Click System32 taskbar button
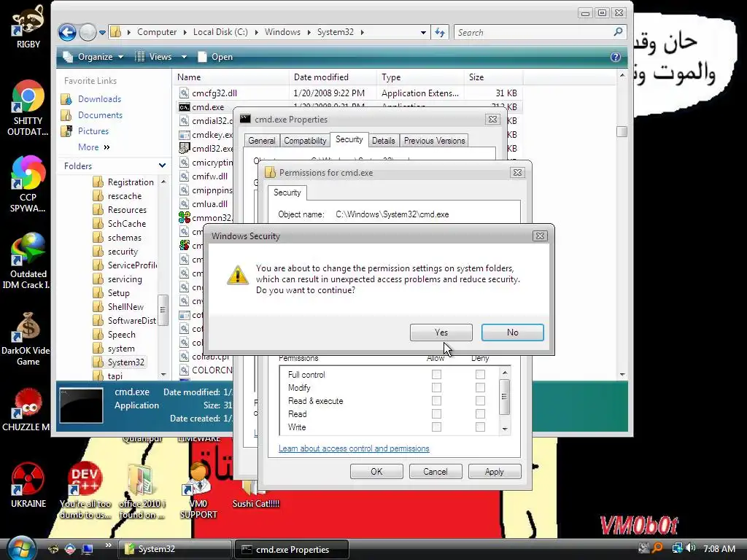The height and width of the screenshot is (560, 747). [174, 549]
